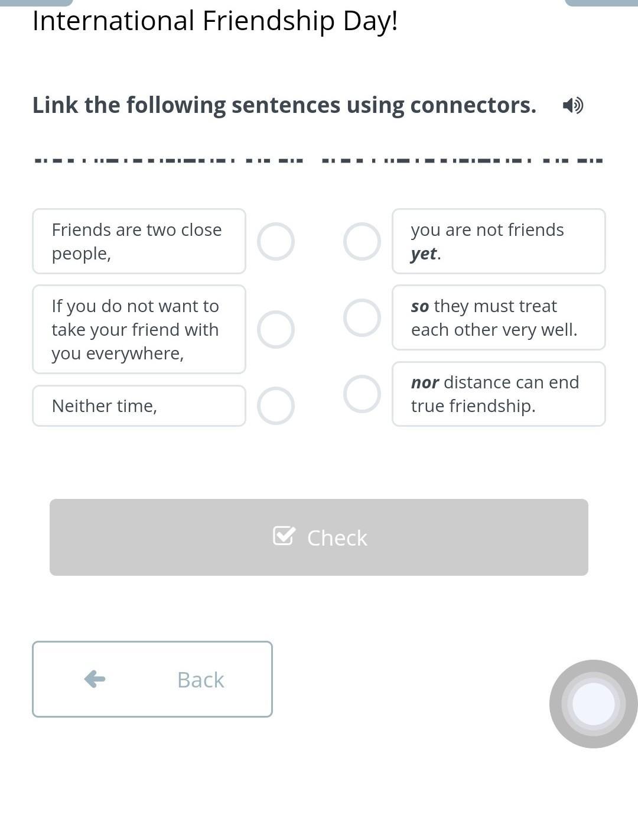Play audio for the instruction text

[x=572, y=105]
